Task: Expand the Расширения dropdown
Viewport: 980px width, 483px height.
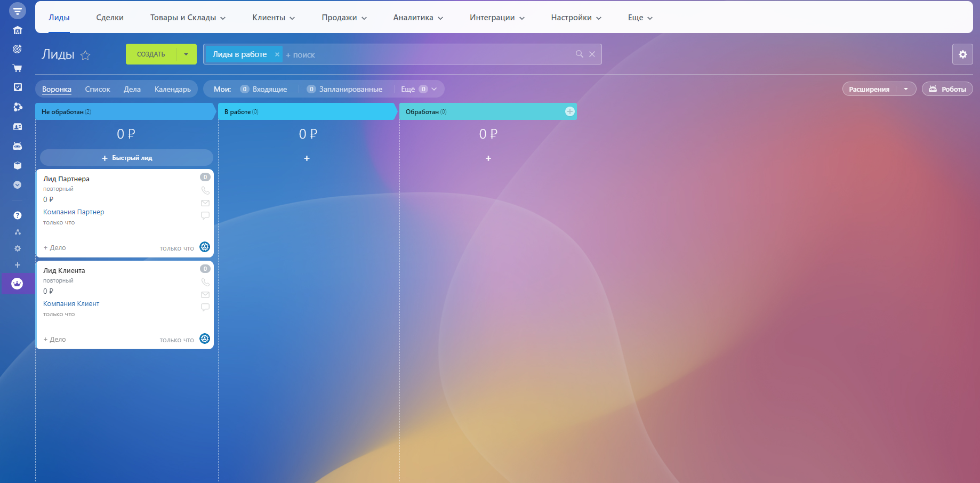Action: point(906,89)
